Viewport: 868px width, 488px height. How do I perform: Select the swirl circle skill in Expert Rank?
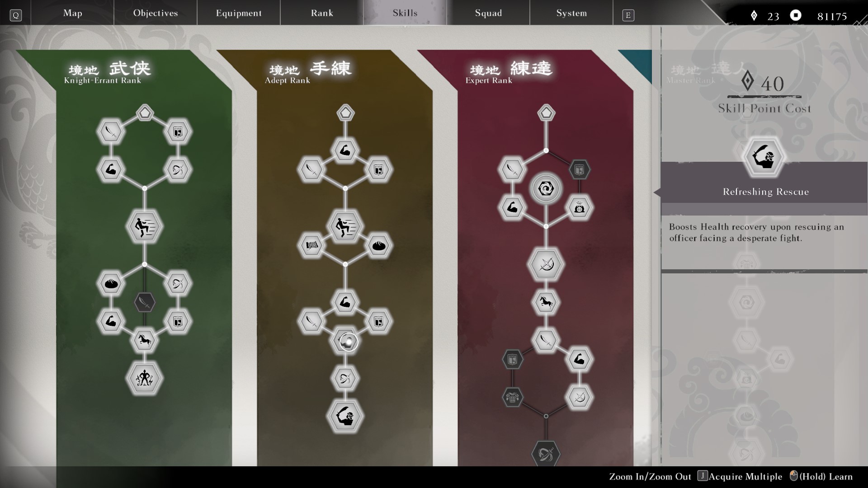coord(546,188)
